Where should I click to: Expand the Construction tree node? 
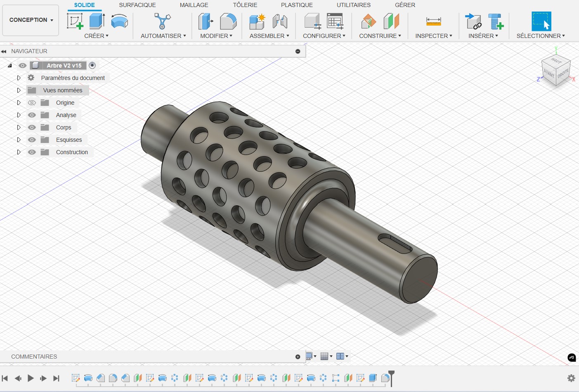pyautogui.click(x=19, y=152)
